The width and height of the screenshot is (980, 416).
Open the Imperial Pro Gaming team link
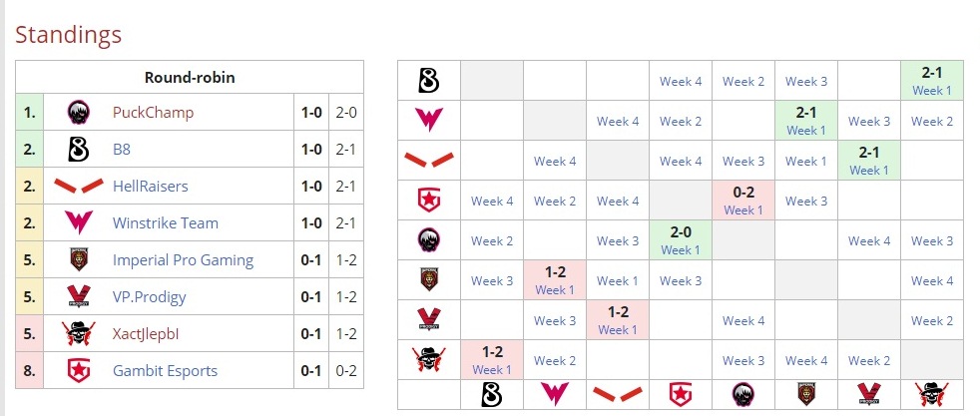pos(183,260)
